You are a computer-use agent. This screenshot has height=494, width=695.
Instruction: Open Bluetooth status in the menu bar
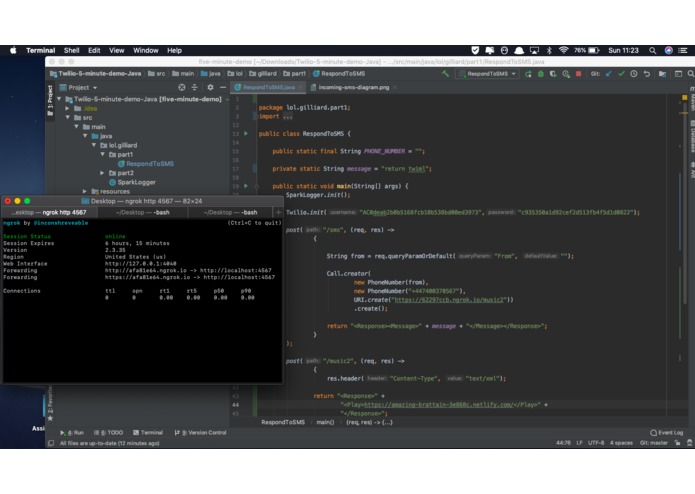point(549,51)
